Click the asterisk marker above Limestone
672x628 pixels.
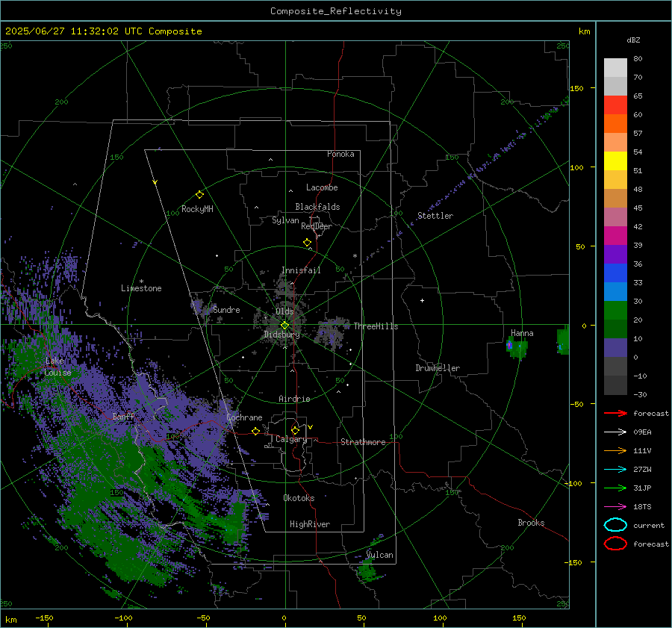[141, 282]
